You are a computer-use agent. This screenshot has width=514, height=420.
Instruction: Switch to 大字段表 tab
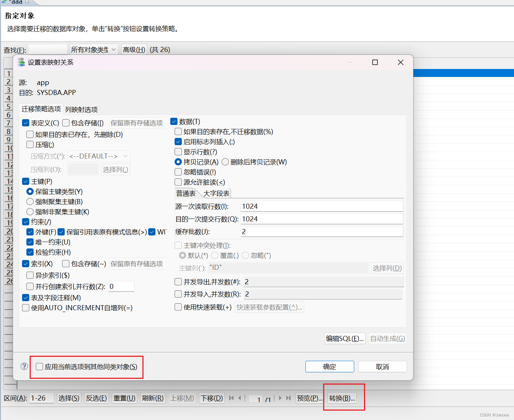tap(216, 193)
